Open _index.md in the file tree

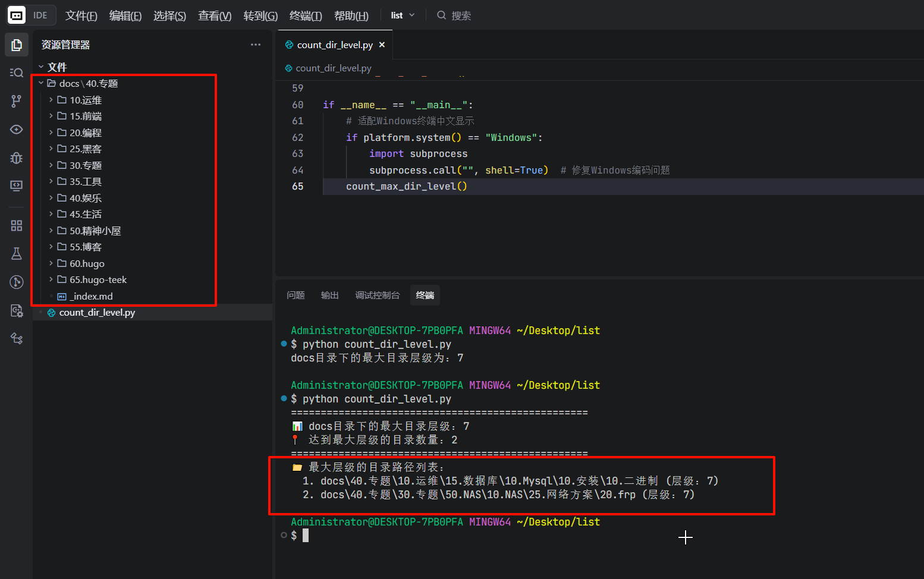click(x=91, y=296)
